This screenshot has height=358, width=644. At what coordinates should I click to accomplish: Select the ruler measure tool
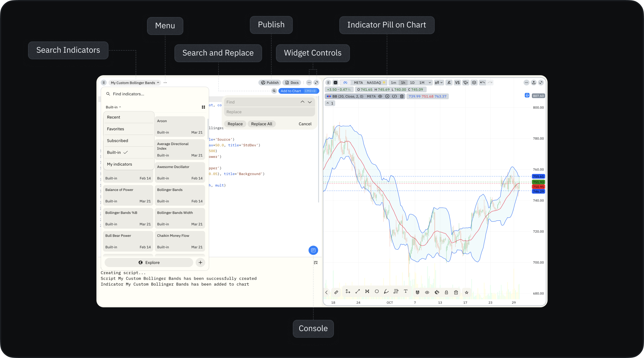tap(336, 292)
